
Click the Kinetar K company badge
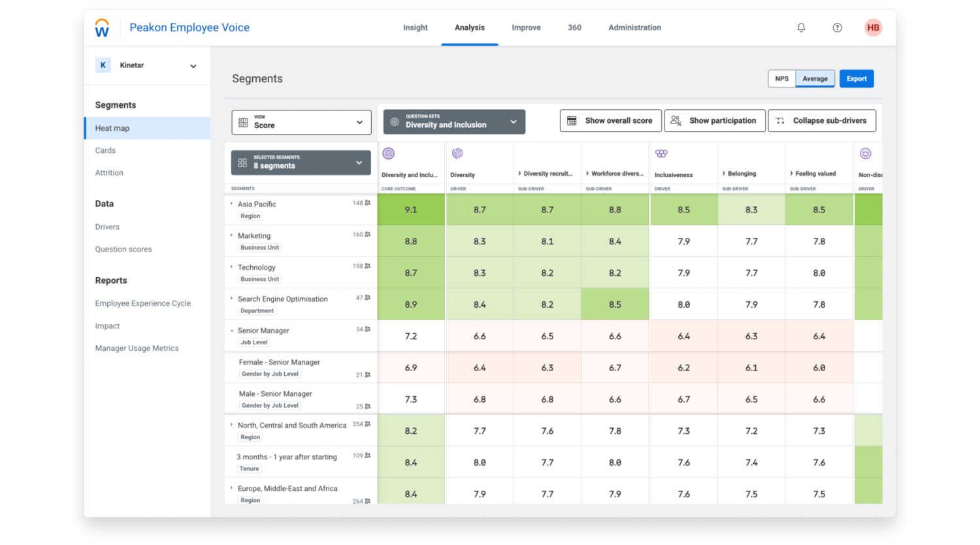103,65
